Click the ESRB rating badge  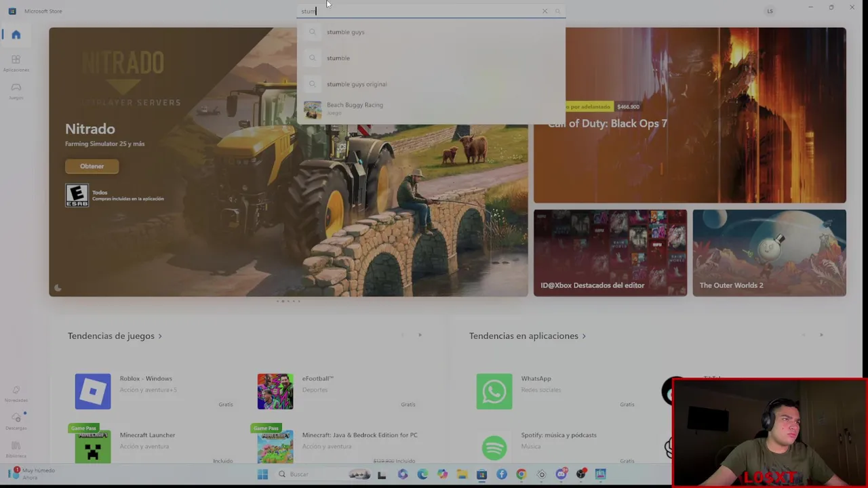coord(77,195)
